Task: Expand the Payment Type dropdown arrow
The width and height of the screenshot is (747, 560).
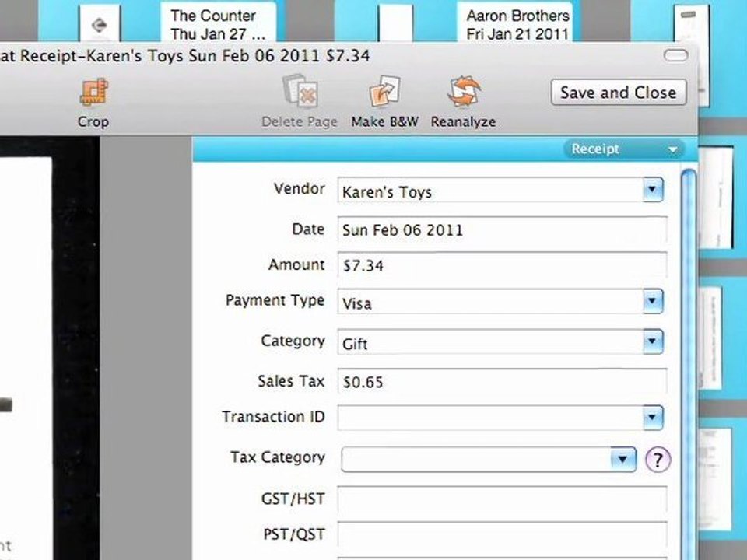Action: [652, 301]
